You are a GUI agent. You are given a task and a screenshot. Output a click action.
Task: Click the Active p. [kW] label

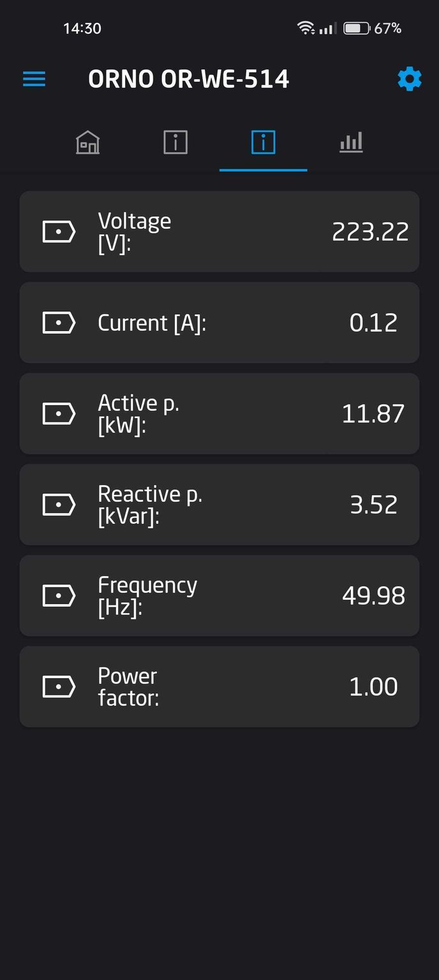pos(138,413)
